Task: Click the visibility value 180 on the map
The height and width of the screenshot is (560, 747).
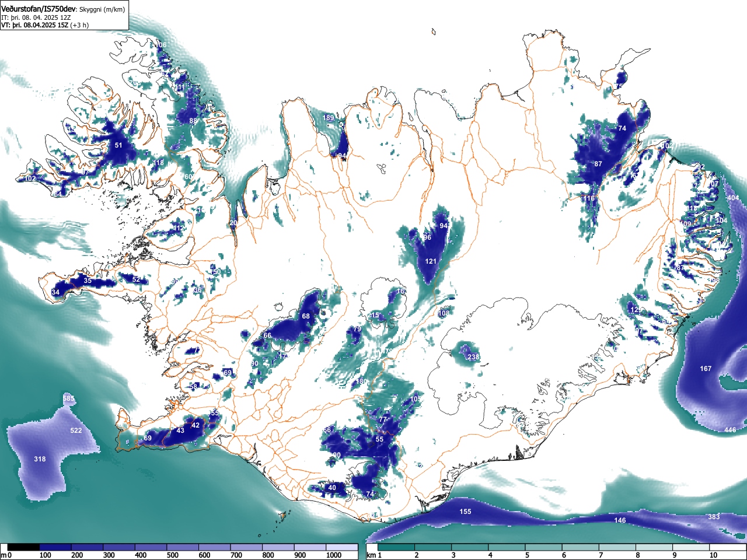Action: point(361,381)
